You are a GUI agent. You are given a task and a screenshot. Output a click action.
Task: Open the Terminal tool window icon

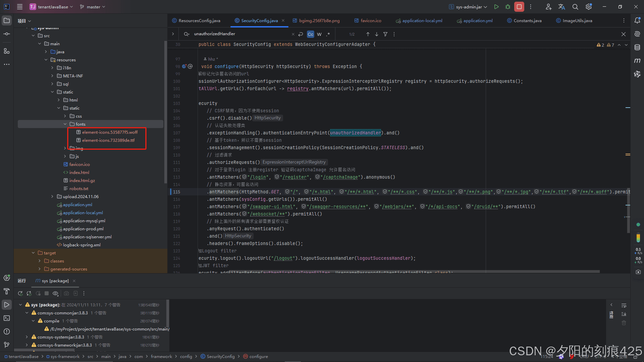[x=6, y=318]
